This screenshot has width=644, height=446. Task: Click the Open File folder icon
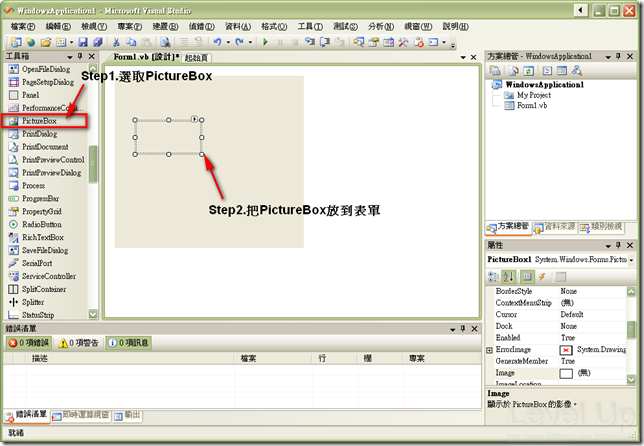pos(46,42)
